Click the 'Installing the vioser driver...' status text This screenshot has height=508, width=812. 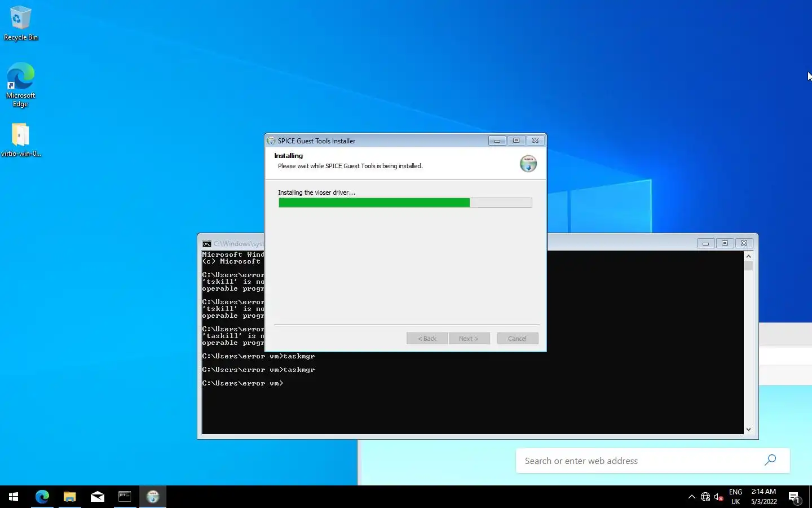(x=316, y=192)
